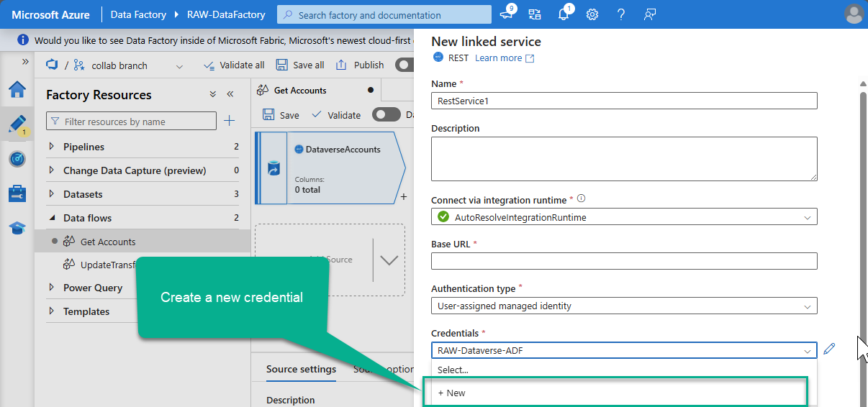Open the feedback icon

click(650, 14)
